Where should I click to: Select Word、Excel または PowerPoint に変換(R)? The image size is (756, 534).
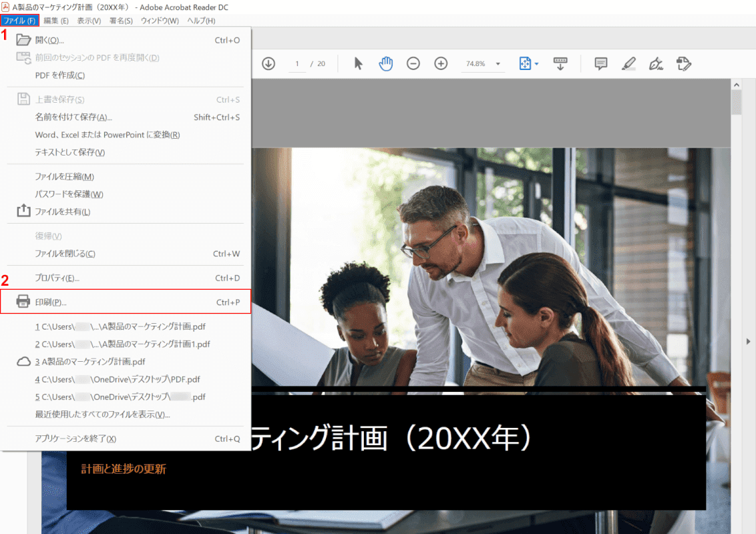pos(126,134)
